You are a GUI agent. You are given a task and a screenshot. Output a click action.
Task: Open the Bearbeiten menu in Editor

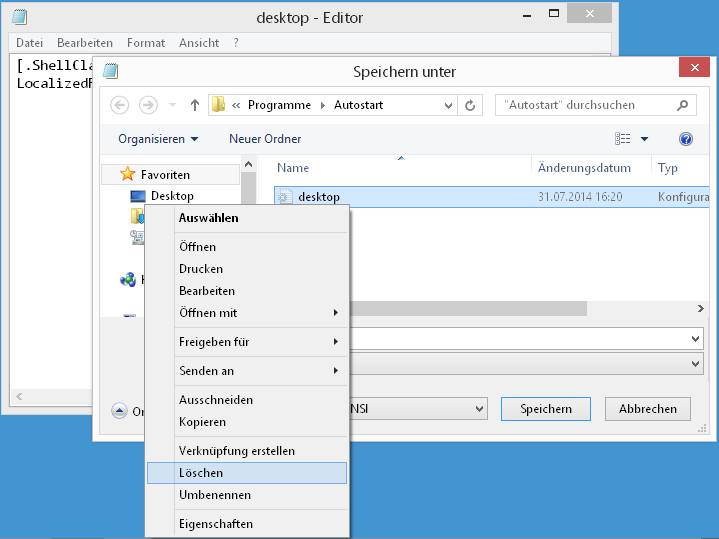(x=85, y=43)
